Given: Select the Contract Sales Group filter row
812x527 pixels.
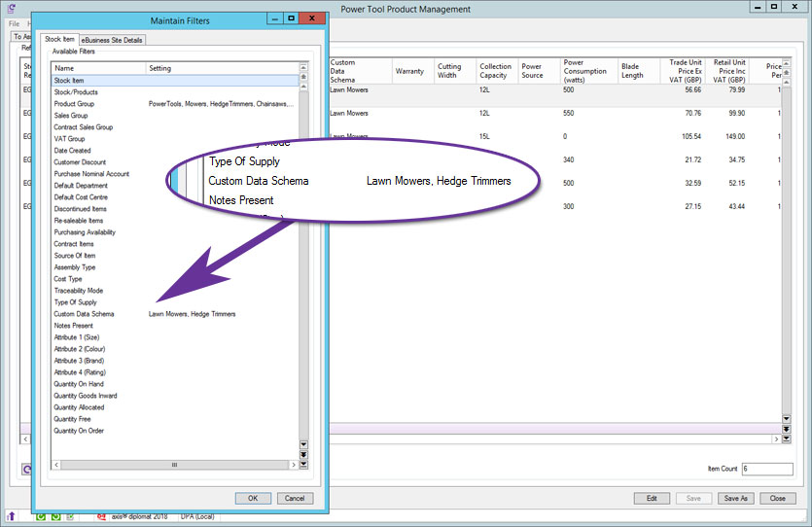Looking at the screenshot, I should tap(175, 127).
